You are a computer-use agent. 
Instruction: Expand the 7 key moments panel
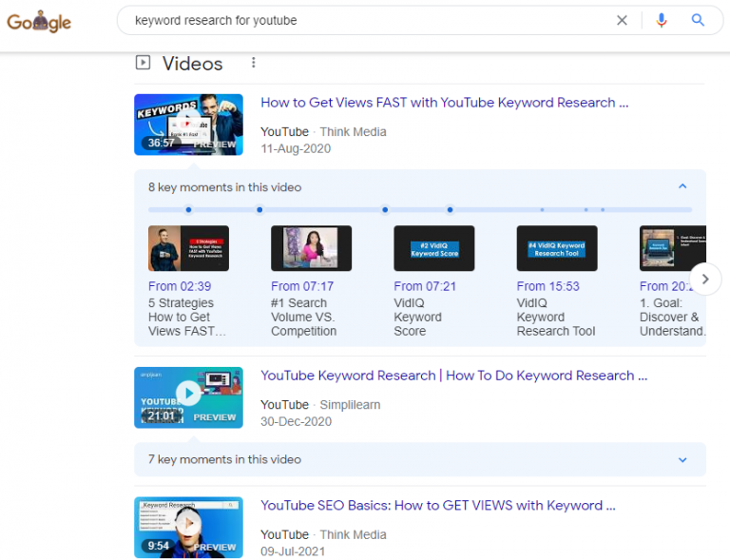682,460
